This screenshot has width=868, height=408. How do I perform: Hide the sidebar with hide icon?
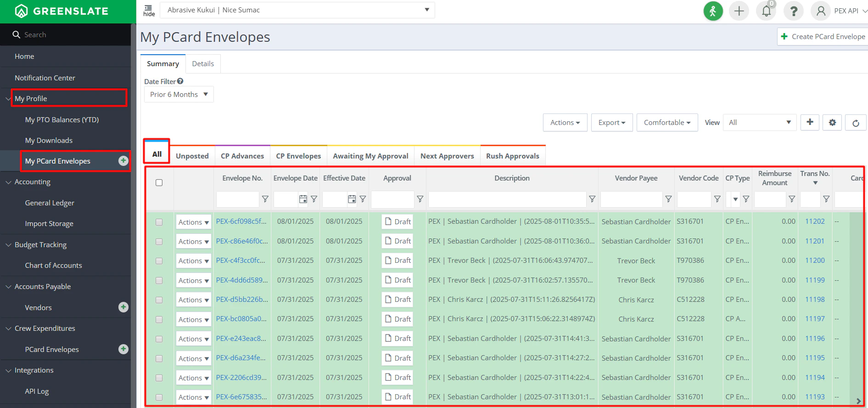point(149,10)
